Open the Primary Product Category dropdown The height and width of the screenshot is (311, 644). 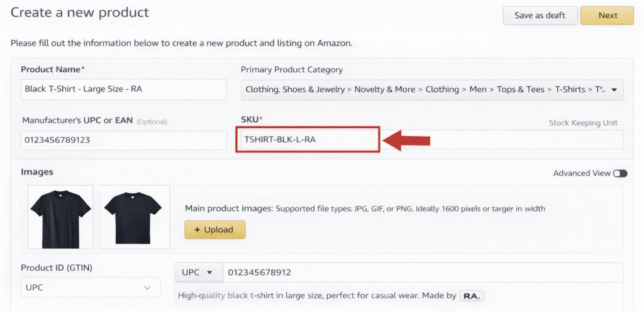click(x=432, y=89)
